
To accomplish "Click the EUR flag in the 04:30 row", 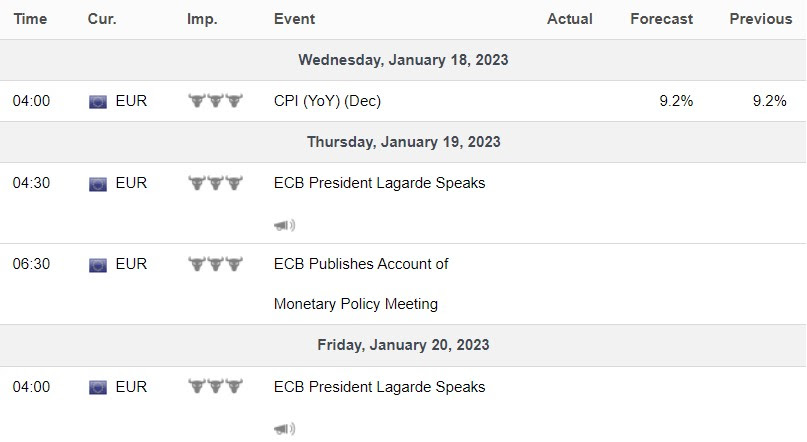I will coord(98,183).
